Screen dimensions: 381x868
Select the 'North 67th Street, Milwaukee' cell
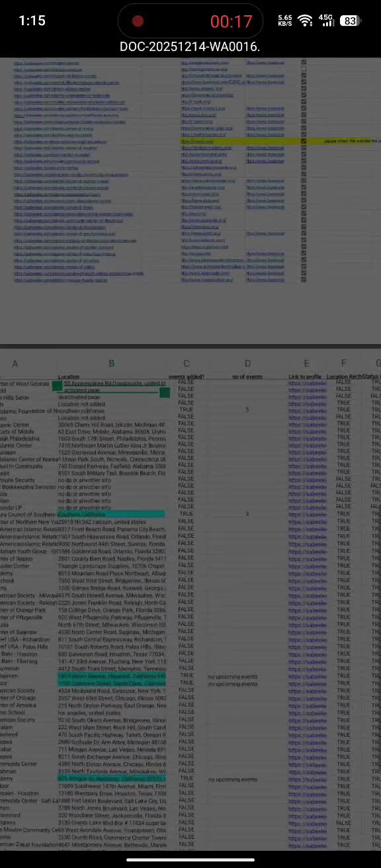pyautogui.click(x=111, y=625)
